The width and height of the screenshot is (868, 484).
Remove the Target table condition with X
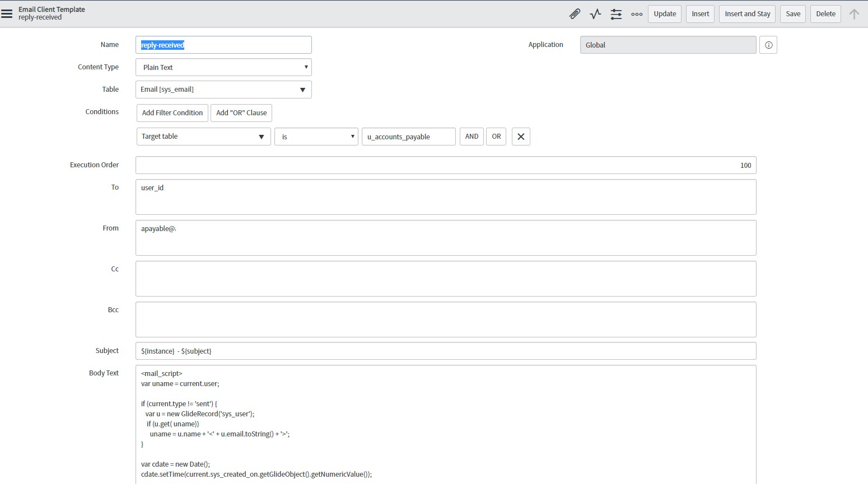pyautogui.click(x=521, y=137)
